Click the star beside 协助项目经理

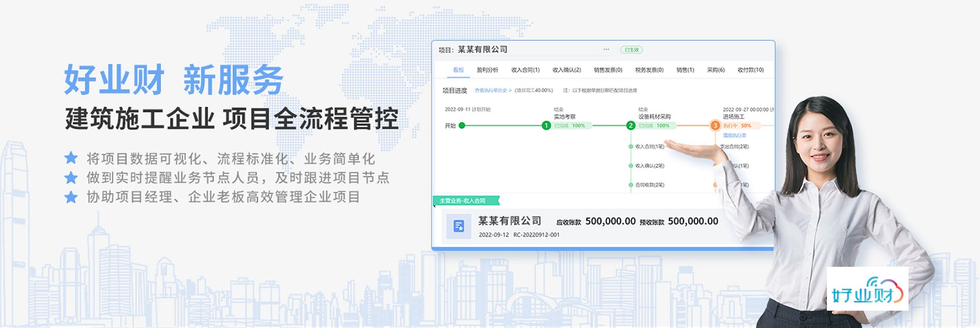tap(71, 197)
